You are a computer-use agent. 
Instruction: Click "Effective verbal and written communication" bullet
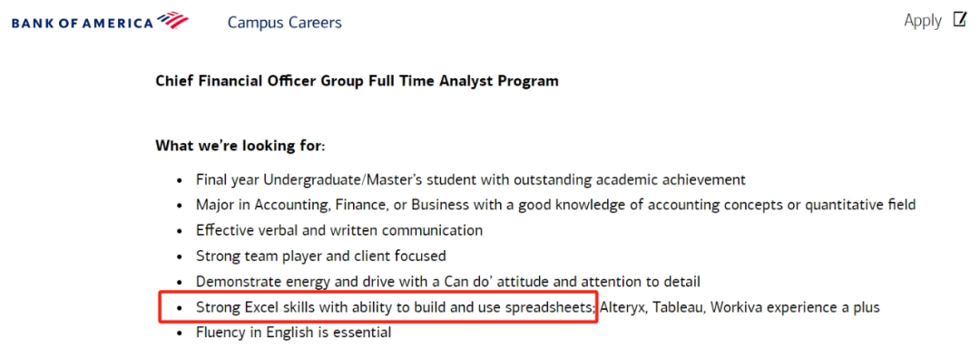339,230
